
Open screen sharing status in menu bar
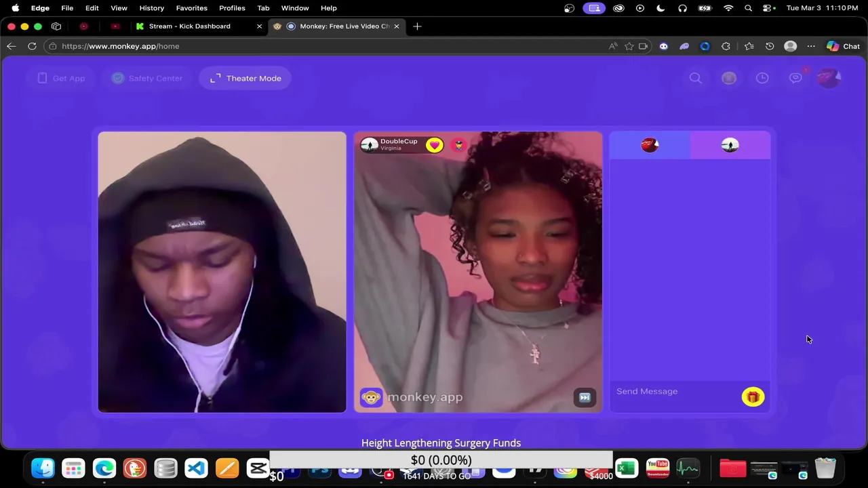(x=594, y=8)
